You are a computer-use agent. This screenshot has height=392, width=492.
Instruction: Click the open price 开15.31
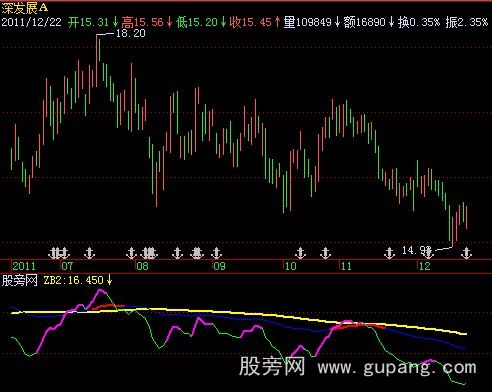pos(88,22)
